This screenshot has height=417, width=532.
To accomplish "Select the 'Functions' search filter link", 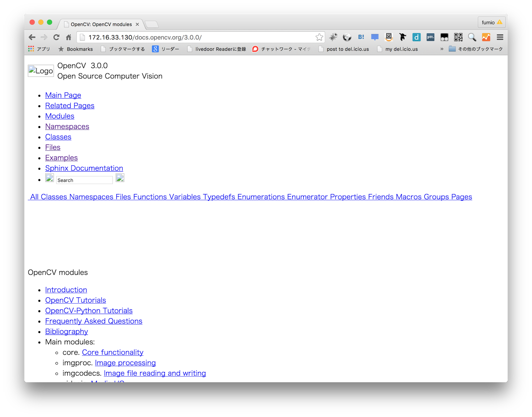I will 150,197.
